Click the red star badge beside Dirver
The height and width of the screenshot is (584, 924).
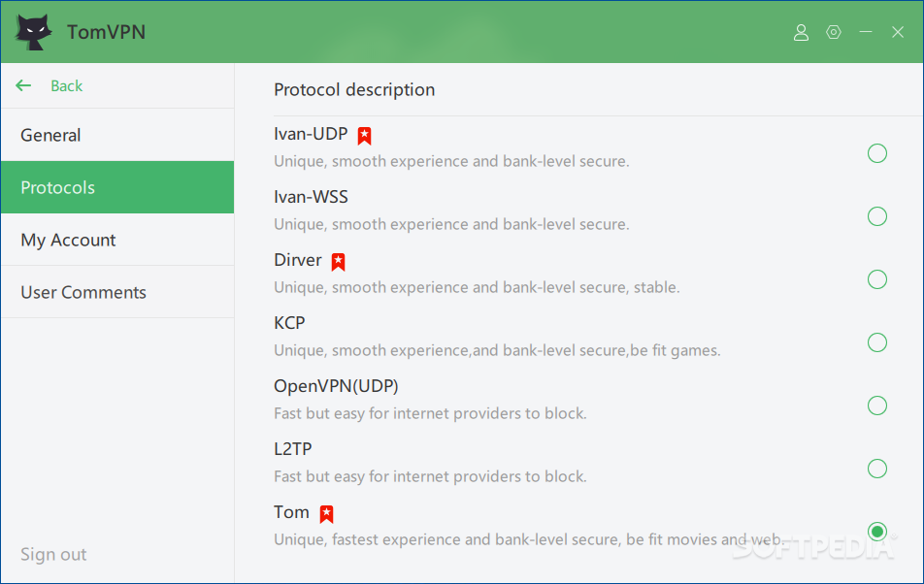(x=338, y=262)
